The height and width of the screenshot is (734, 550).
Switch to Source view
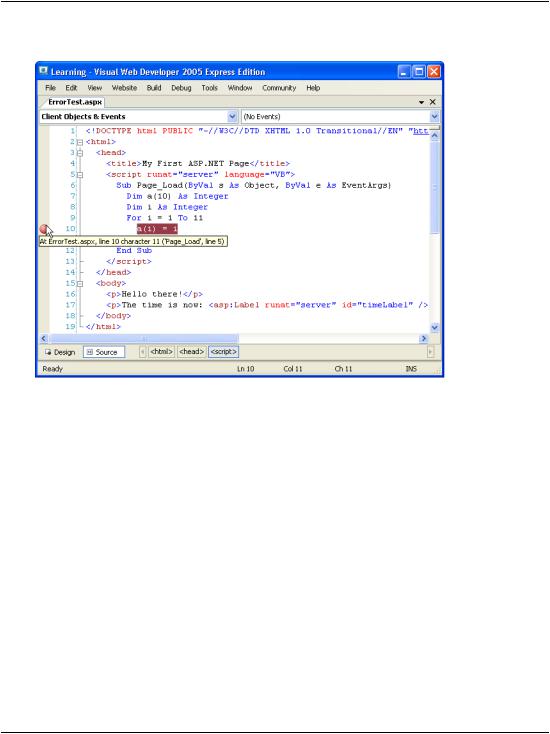104,352
